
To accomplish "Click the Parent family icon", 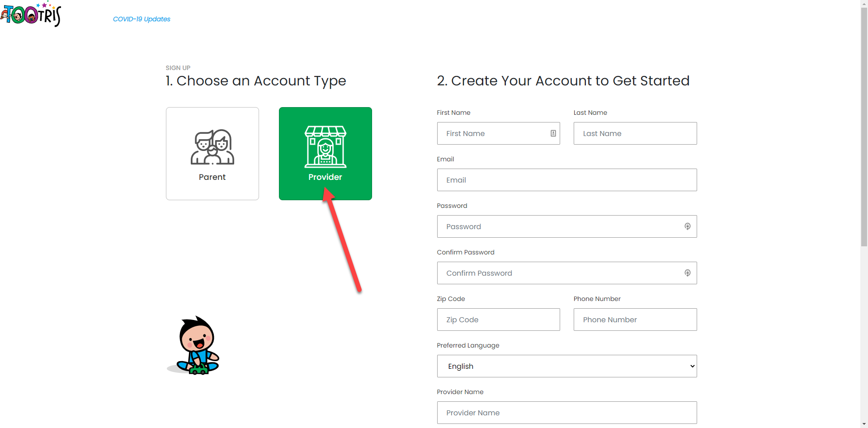I will click(x=212, y=147).
